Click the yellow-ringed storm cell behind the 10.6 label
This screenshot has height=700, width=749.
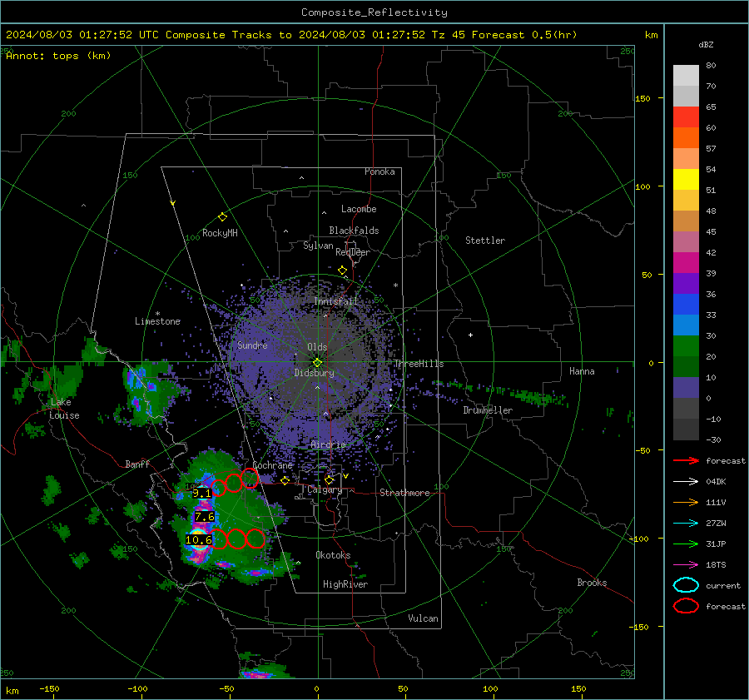[x=198, y=539]
